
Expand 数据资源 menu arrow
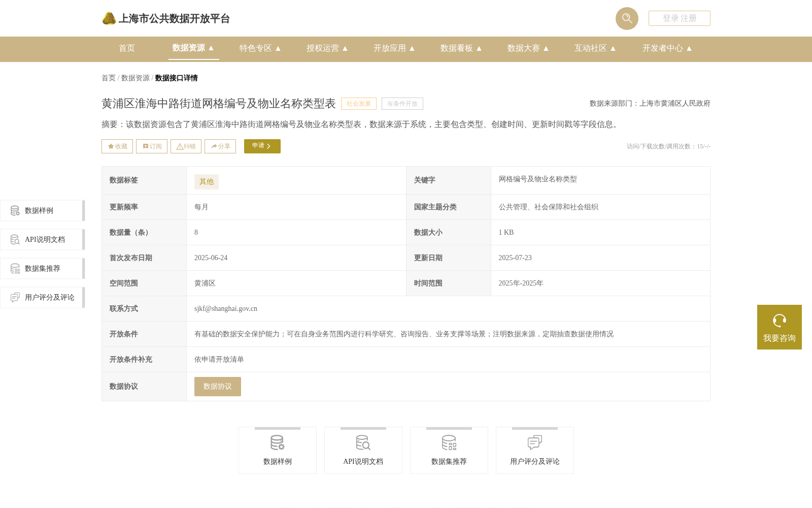click(211, 48)
